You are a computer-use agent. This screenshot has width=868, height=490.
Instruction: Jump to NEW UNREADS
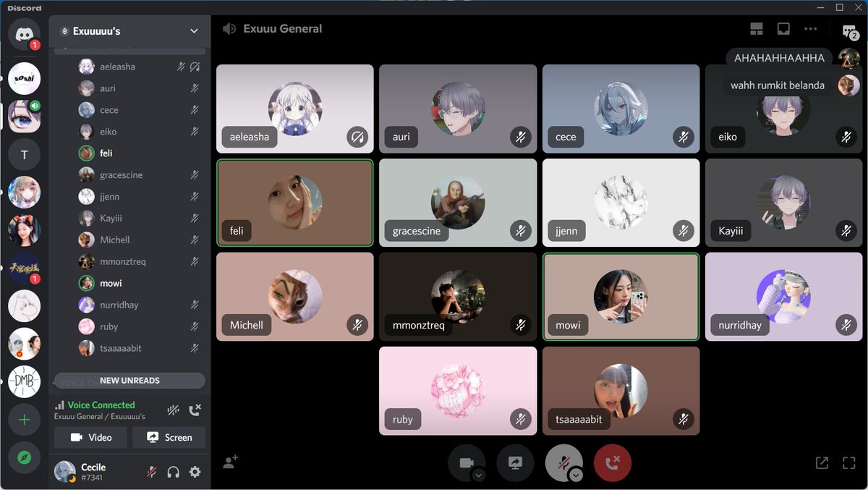pos(129,381)
